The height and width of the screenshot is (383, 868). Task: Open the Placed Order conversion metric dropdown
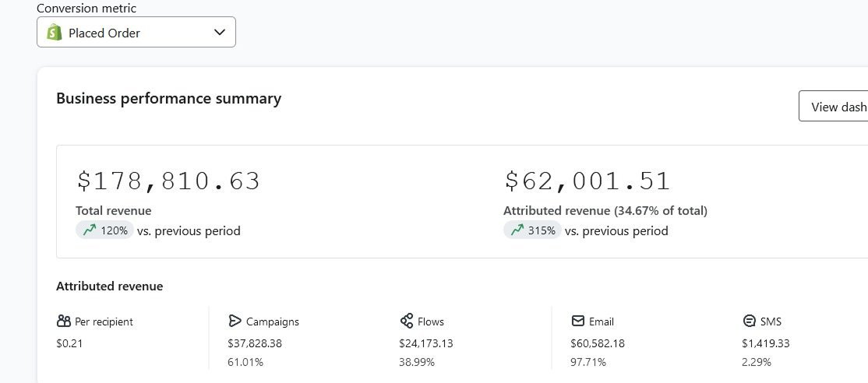click(x=136, y=32)
